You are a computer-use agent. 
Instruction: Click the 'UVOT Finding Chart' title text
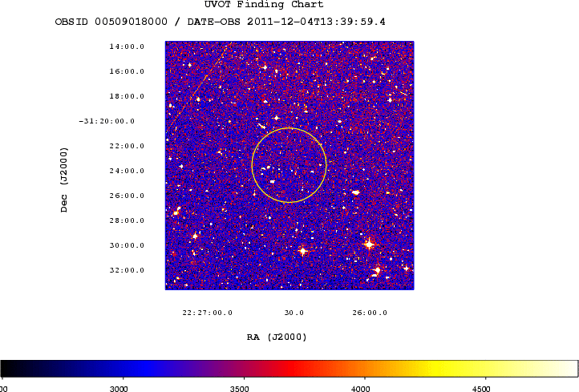point(264,5)
